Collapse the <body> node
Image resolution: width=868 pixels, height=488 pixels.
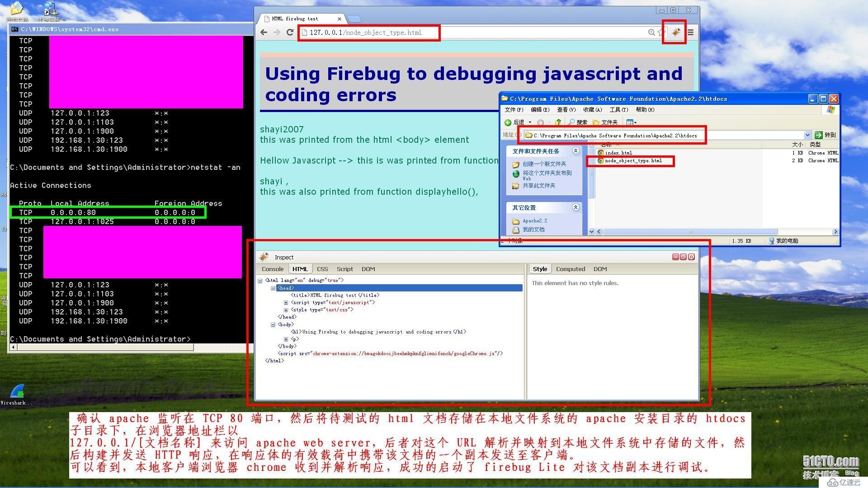point(273,324)
